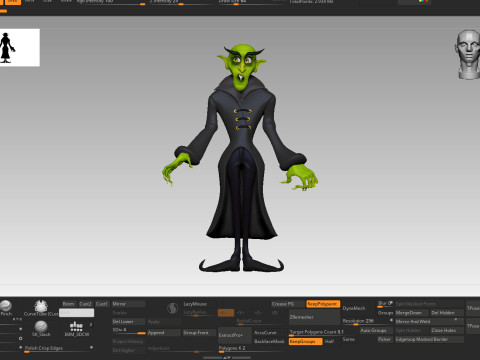Click the Close Holes button
This screenshot has width=480, height=360.
(x=447, y=330)
